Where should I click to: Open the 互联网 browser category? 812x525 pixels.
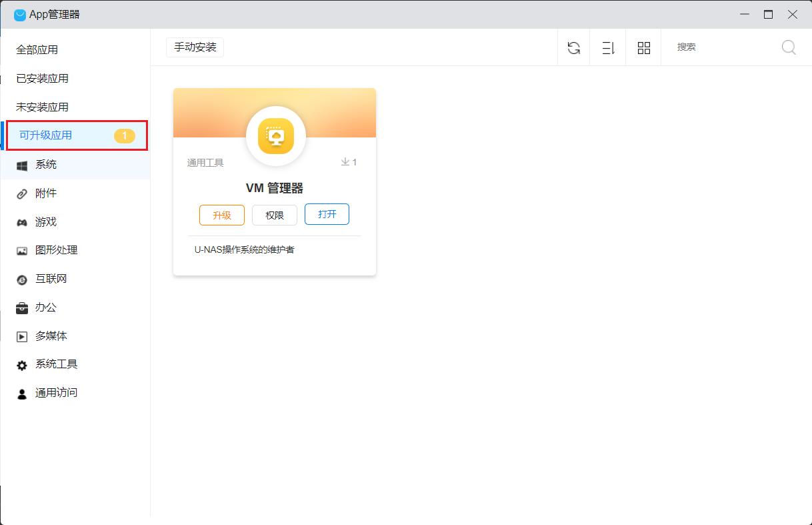(51, 279)
